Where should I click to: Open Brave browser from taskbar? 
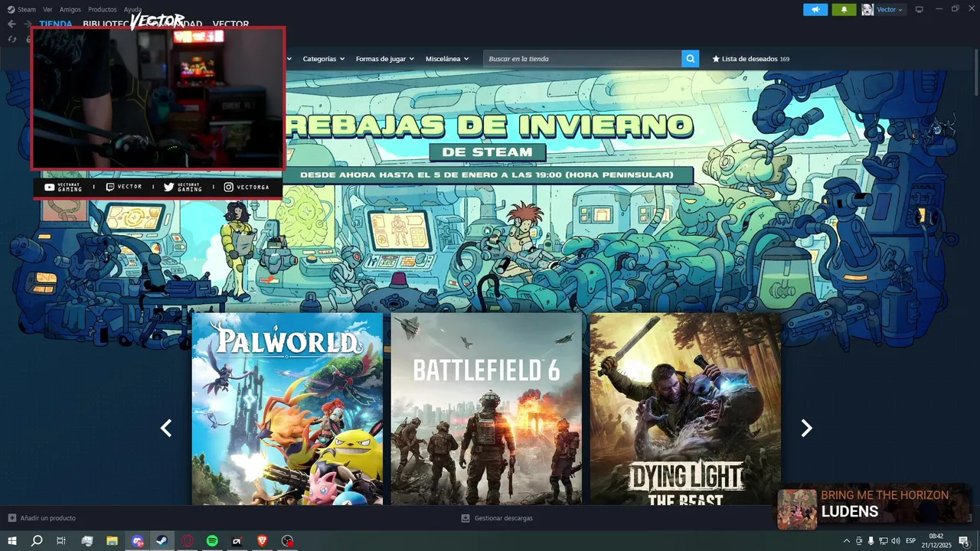pyautogui.click(x=263, y=541)
